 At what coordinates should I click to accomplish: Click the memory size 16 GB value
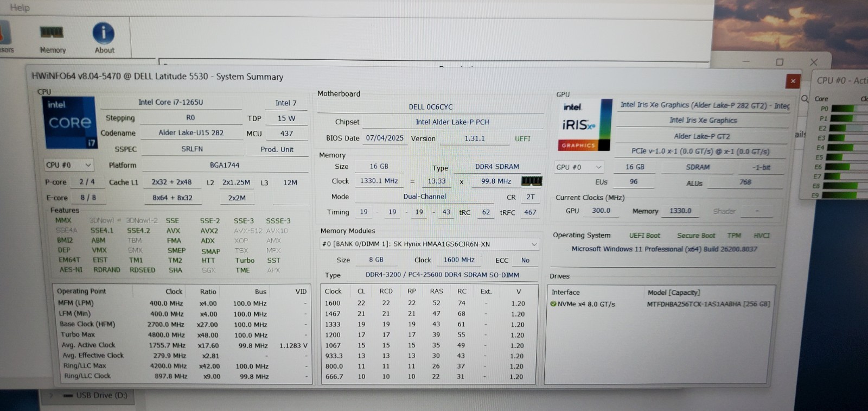point(379,167)
